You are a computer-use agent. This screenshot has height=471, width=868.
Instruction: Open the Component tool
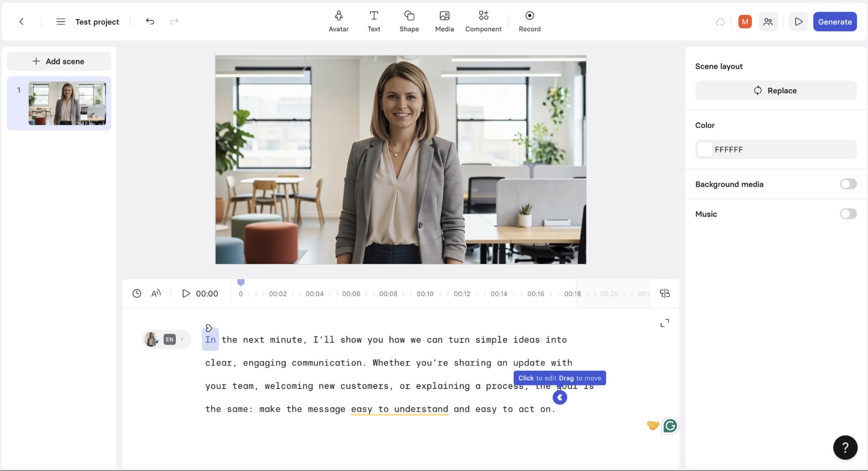(483, 21)
